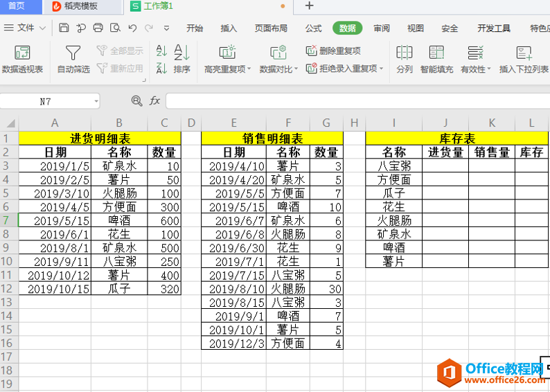Select the 库存表 title cell
This screenshot has height=392, width=550.
tap(456, 138)
